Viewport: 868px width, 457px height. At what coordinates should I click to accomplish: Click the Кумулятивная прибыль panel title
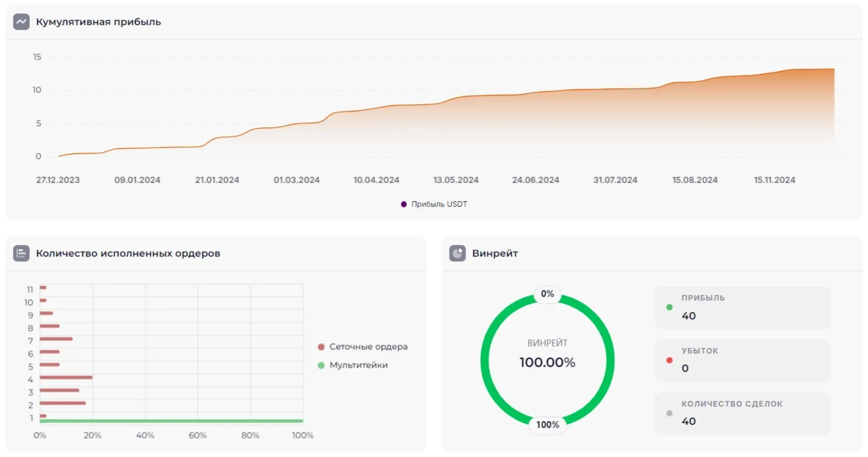pyautogui.click(x=98, y=22)
